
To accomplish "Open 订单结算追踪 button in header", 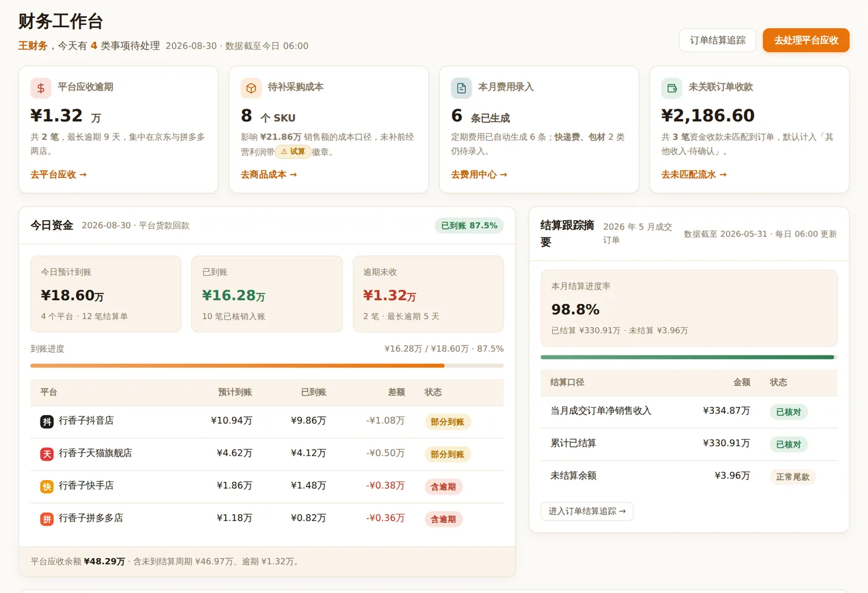I will pyautogui.click(x=717, y=40).
